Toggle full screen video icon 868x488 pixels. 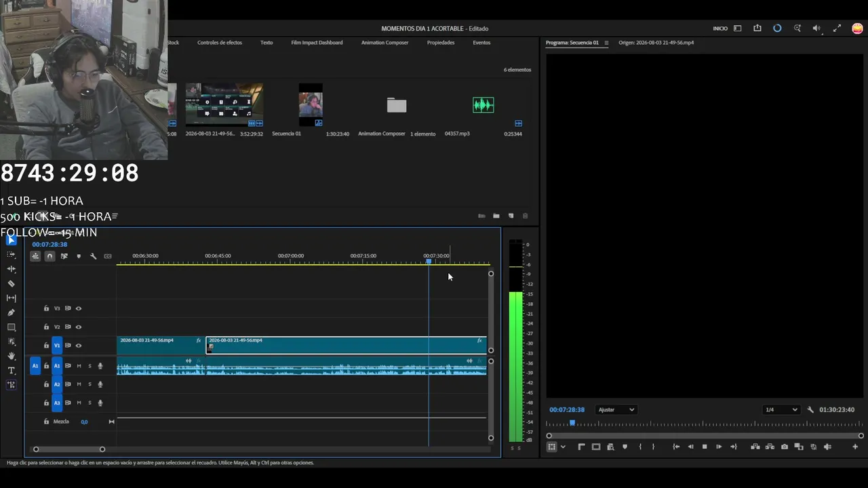coord(837,28)
